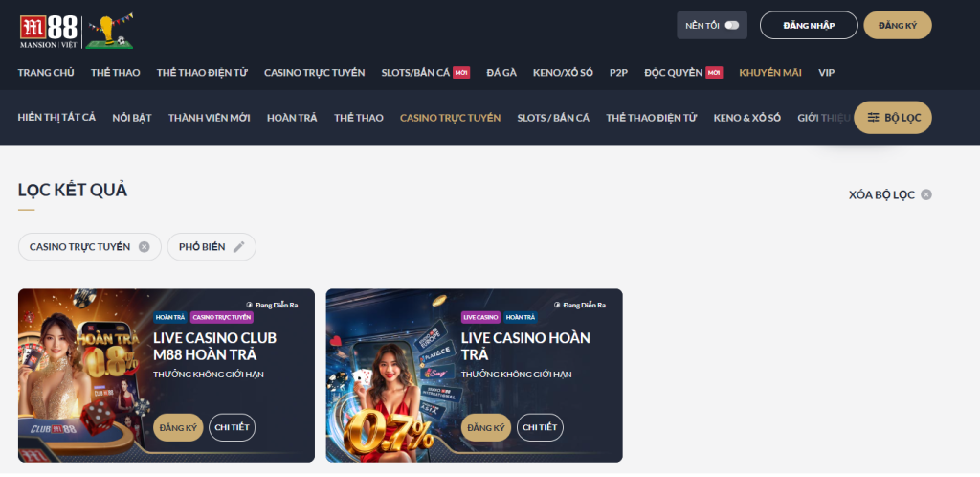Click the Live Casino Hoàn Trả title
Image resolution: width=980 pixels, height=477 pixels.
pyautogui.click(x=525, y=347)
